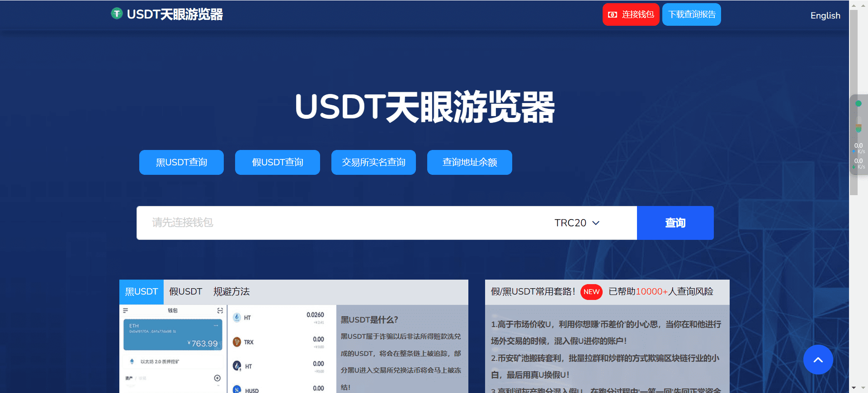Click the blue 查询 search button
This screenshot has width=868, height=393.
[x=675, y=223]
